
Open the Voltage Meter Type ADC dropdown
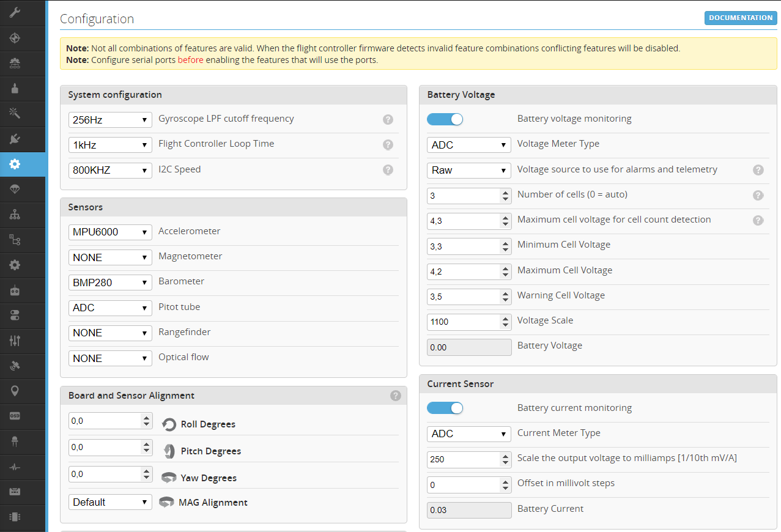468,145
